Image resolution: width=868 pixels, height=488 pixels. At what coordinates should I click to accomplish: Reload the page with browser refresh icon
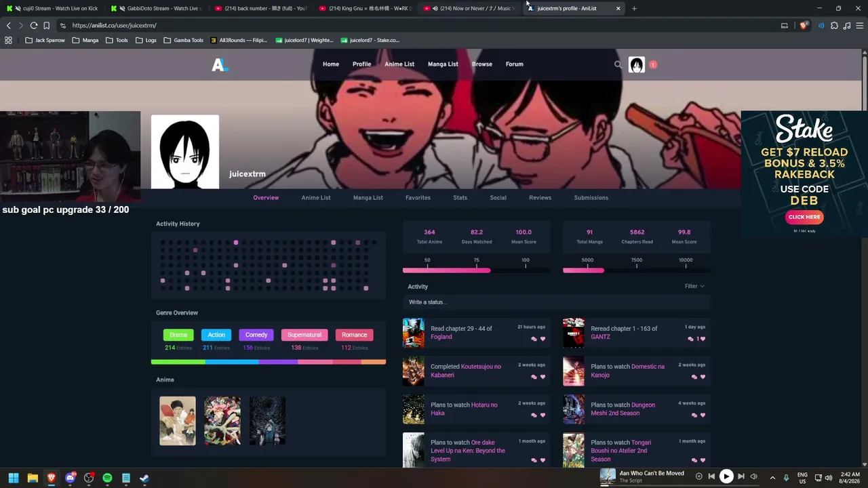34,25
